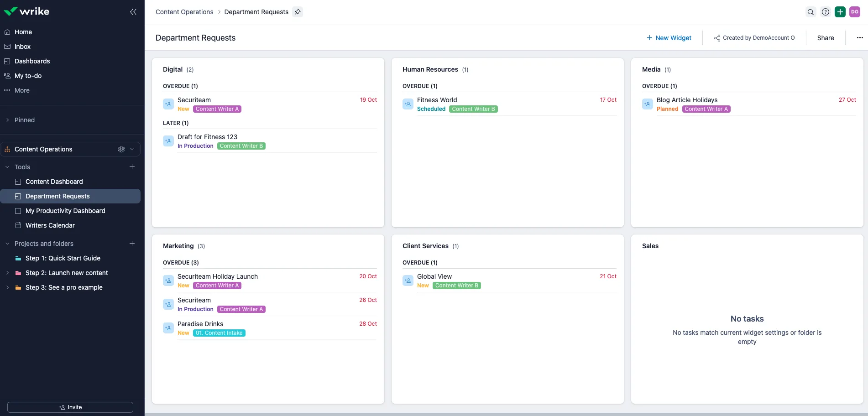This screenshot has height=416, width=868.
Task: Collapse the sidebar with double chevron icon
Action: [x=133, y=12]
